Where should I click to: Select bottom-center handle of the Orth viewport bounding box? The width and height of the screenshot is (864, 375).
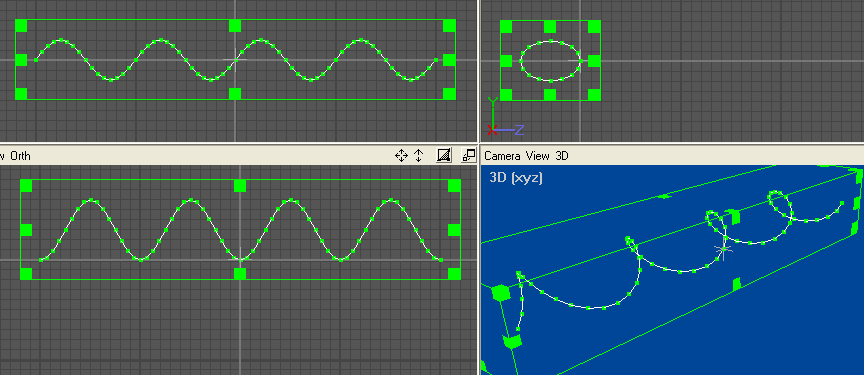click(240, 274)
